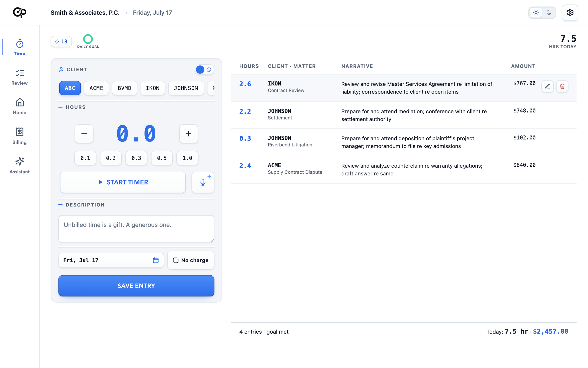Click the Friday, July 17 date header
Viewport: 588px width, 368px height.
[152, 12]
